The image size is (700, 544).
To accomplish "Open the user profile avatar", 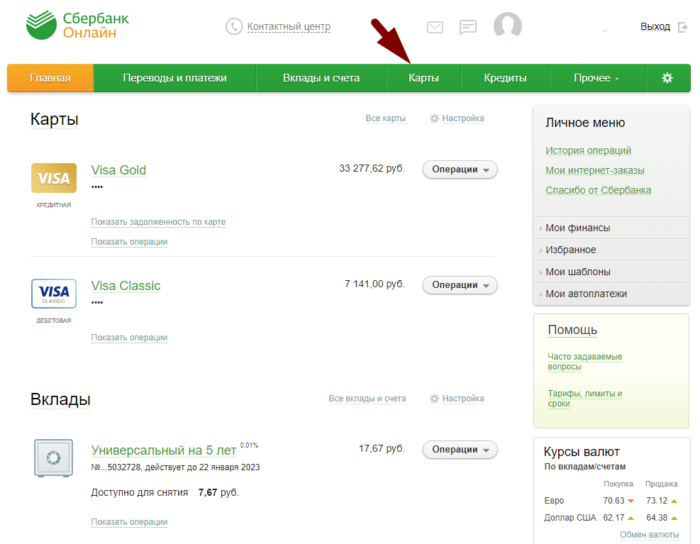I will tap(508, 26).
